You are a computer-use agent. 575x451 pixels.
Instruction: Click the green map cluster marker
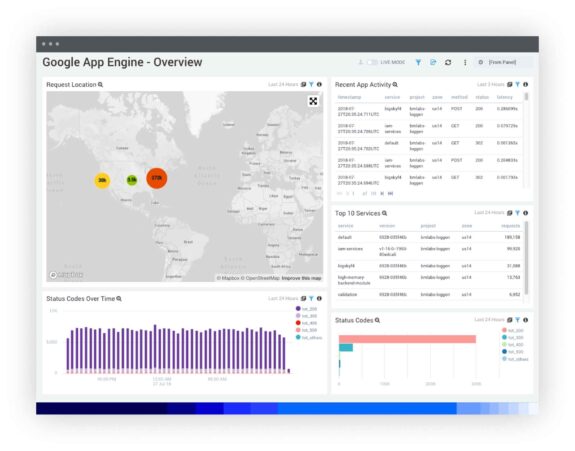[x=132, y=180]
